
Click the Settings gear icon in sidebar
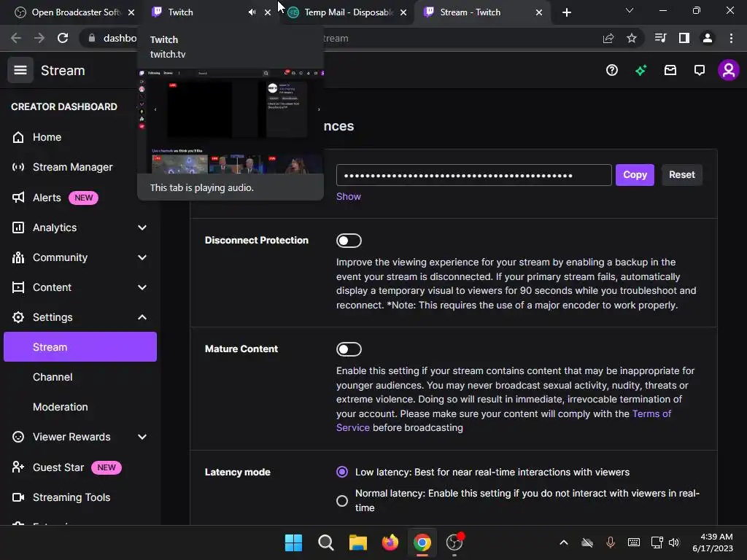click(18, 317)
